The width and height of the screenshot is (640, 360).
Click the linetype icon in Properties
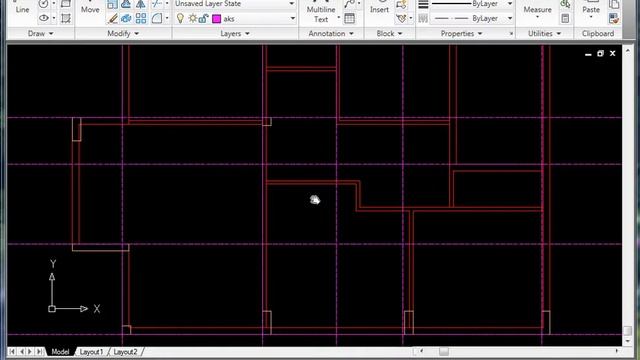[x=423, y=18]
